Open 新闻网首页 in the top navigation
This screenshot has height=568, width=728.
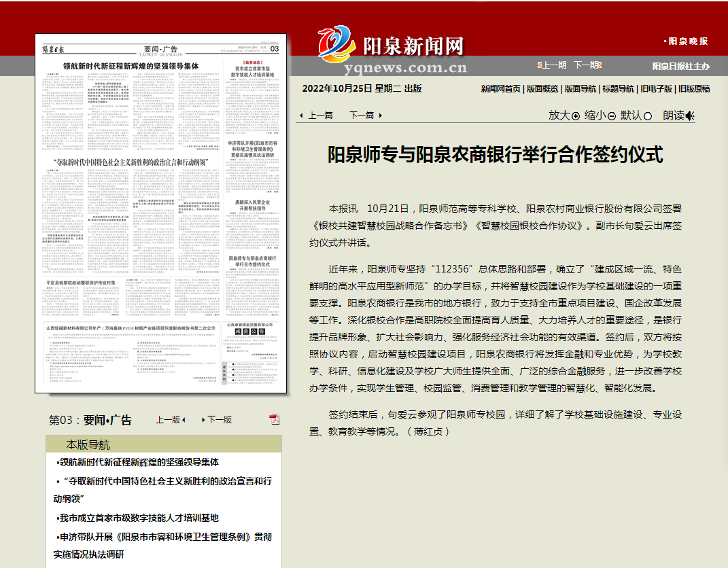click(x=500, y=88)
